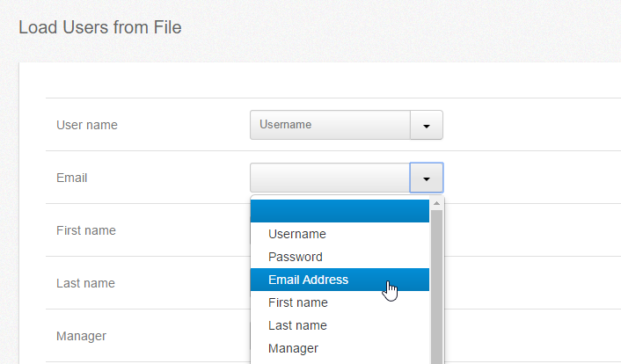Image resolution: width=621 pixels, height=364 pixels.
Task: Open the User name dropdown arrow
Action: (426, 125)
